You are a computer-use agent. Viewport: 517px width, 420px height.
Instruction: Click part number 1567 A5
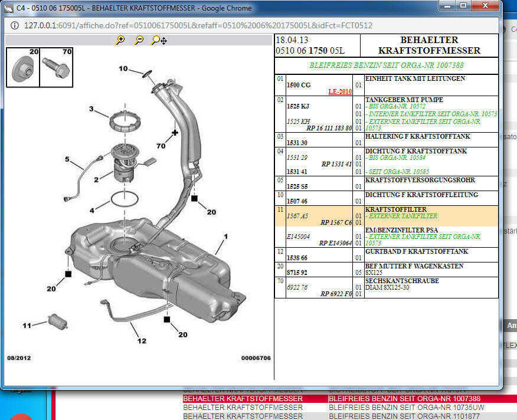297,216
